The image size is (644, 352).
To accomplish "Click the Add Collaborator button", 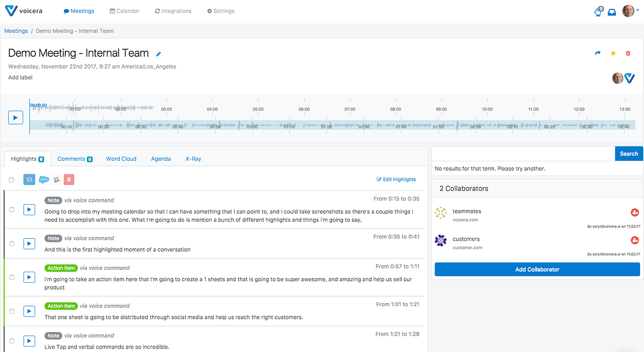I will (x=537, y=269).
